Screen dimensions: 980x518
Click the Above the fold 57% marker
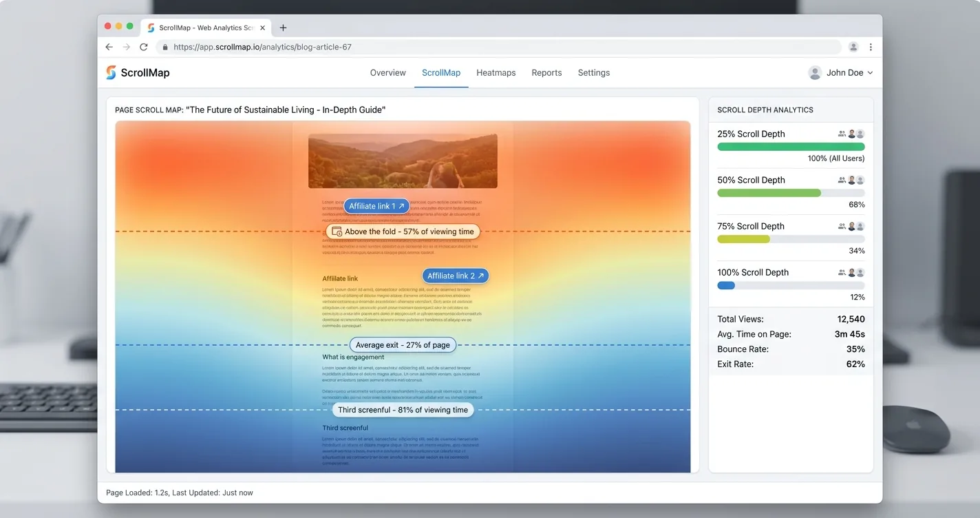coord(403,231)
